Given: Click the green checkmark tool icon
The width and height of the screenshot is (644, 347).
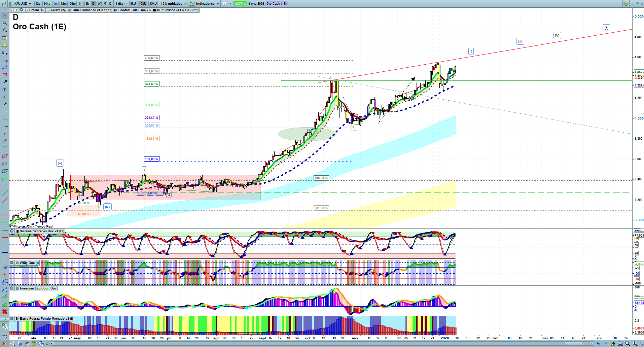Looking at the screenshot, I should (5, 297).
